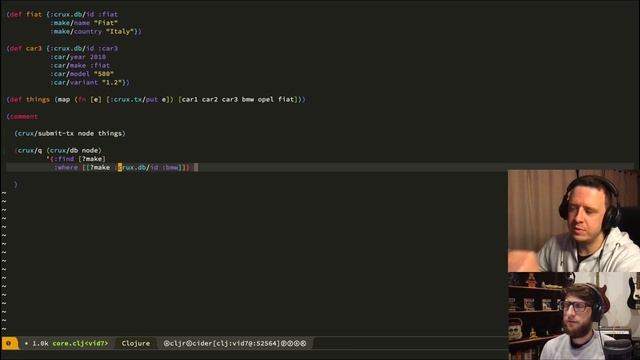
Task: Click the :bmw keyword in the where clause
Action: tap(170, 167)
